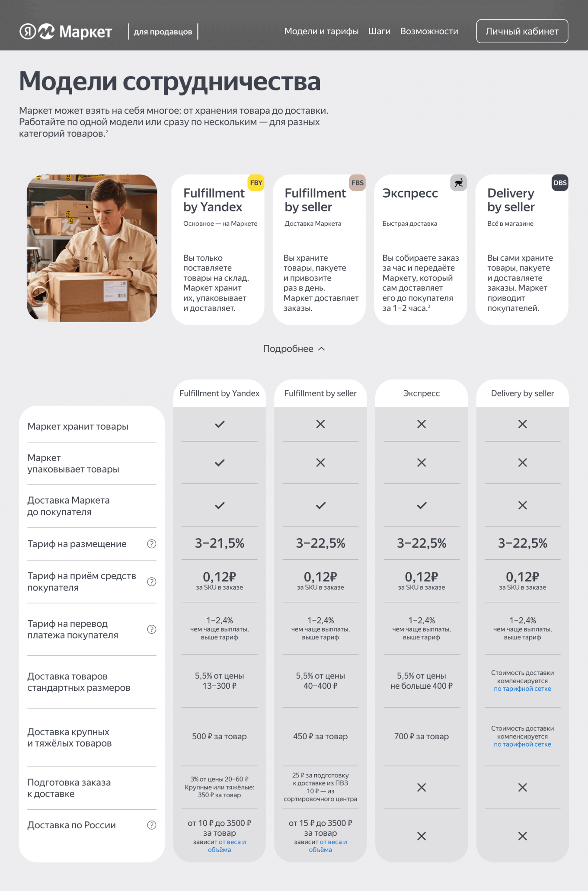This screenshot has height=891, width=588.
Task: Click the Yandex Я logo icon
Action: [x=28, y=31]
